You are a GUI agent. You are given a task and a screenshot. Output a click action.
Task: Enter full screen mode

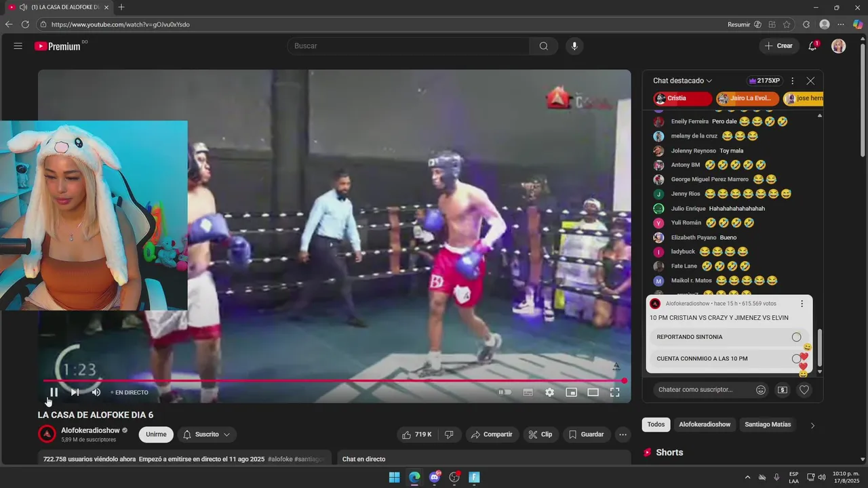[x=615, y=392]
